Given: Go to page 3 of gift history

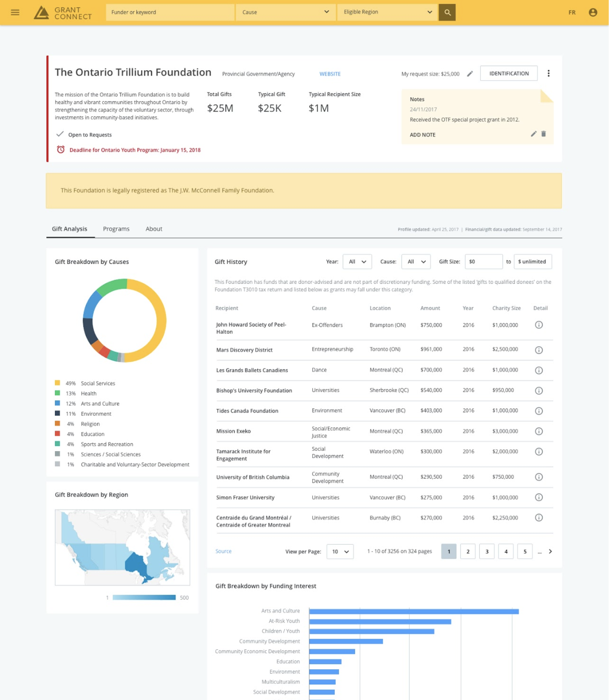Looking at the screenshot, I should [487, 552].
